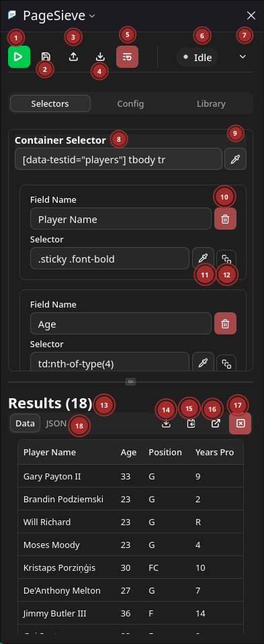264x644 pixels.
Task: Click the Age column header
Action: coord(128,452)
